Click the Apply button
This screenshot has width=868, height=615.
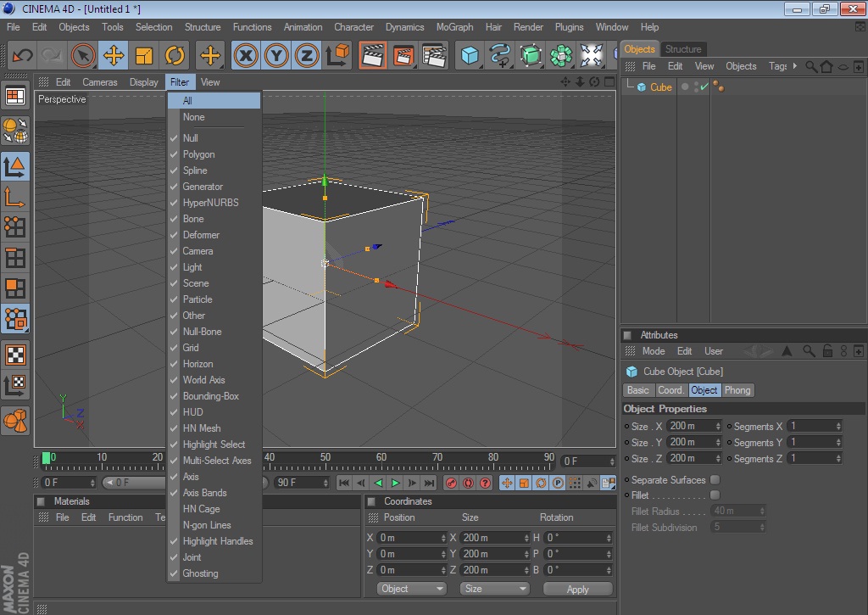pyautogui.click(x=577, y=589)
